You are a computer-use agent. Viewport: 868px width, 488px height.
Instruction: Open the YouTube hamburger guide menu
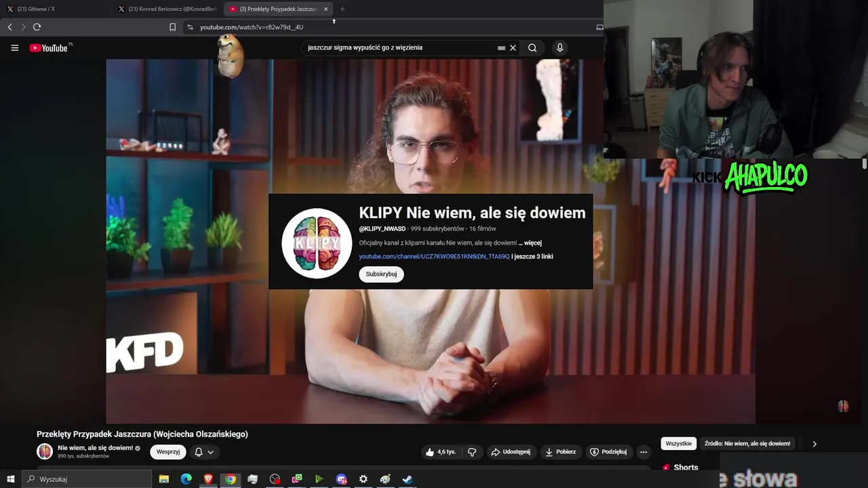coord(14,48)
